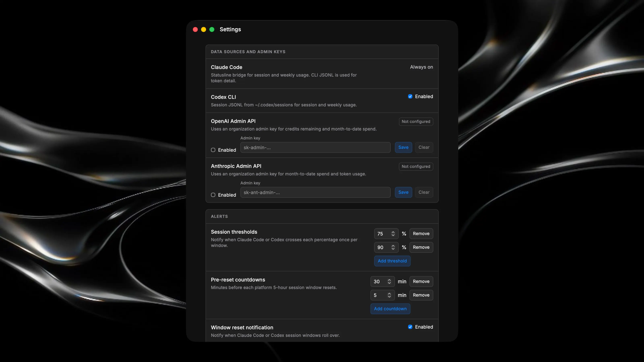Clear the OpenAI admin key
This screenshot has height=362, width=644.
[x=424, y=147]
